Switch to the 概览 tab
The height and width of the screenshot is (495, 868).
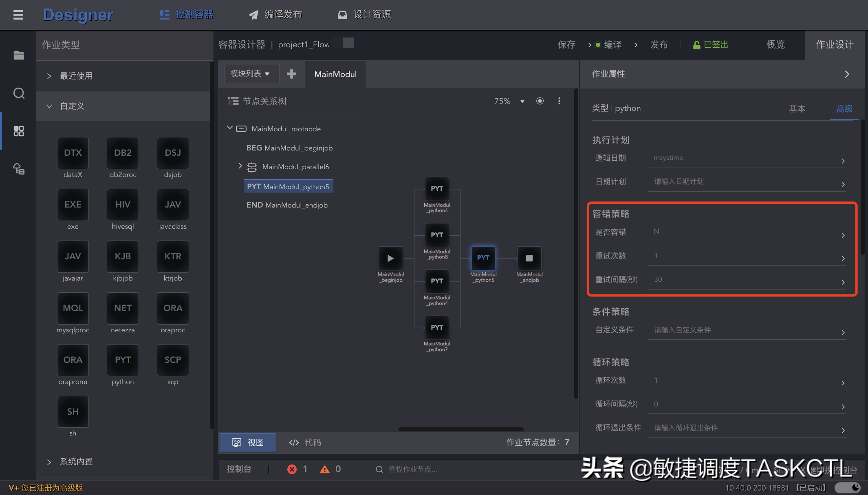click(775, 44)
